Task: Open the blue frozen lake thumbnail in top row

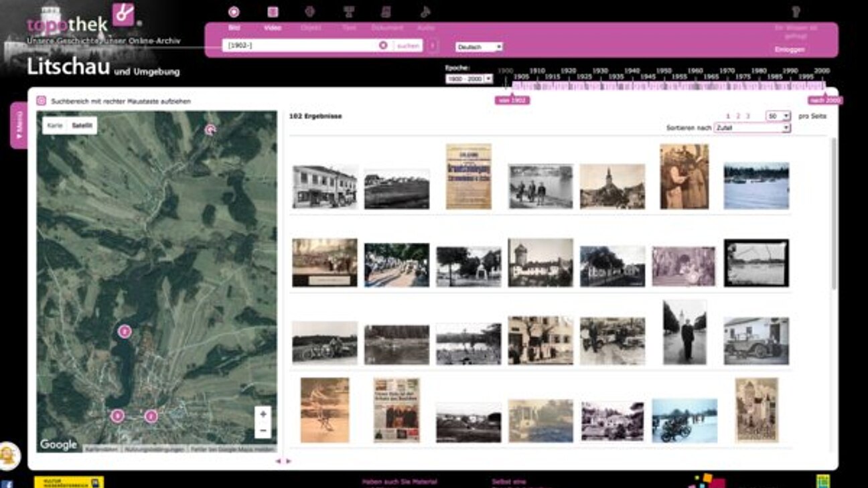Action: point(756,185)
